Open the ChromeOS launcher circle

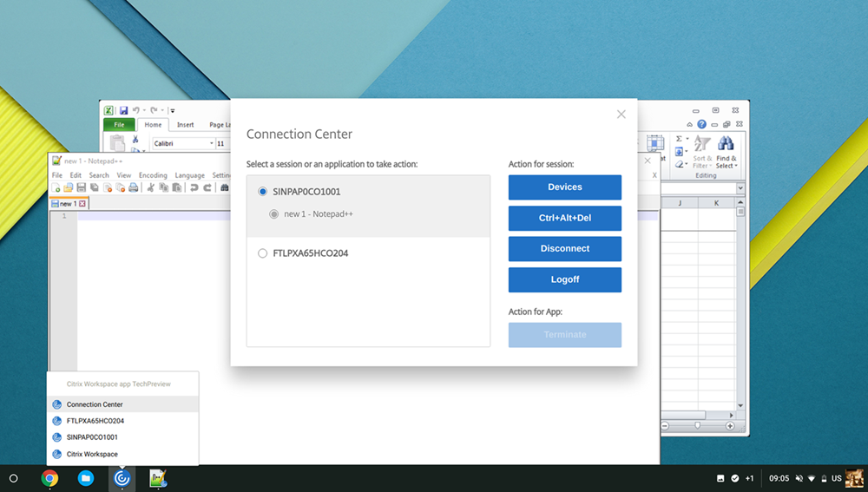tap(14, 478)
